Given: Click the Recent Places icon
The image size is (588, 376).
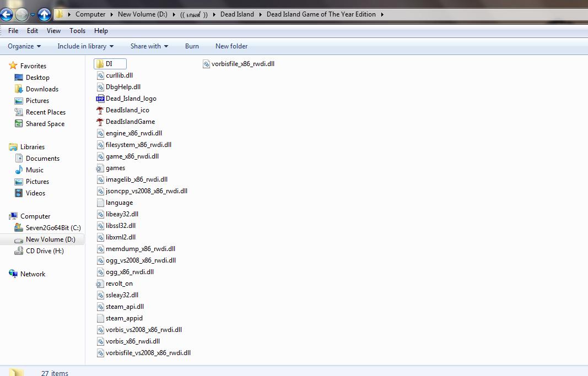Looking at the screenshot, I should pyautogui.click(x=18, y=112).
